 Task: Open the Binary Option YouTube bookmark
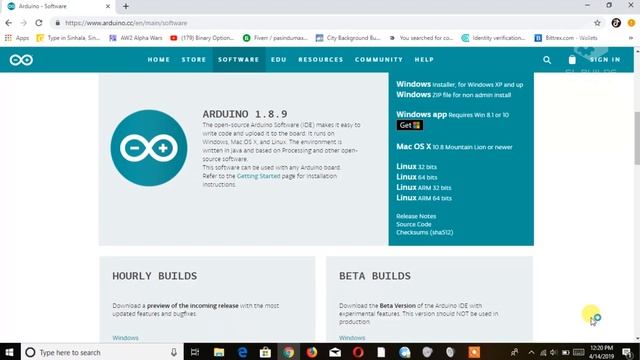(202, 38)
